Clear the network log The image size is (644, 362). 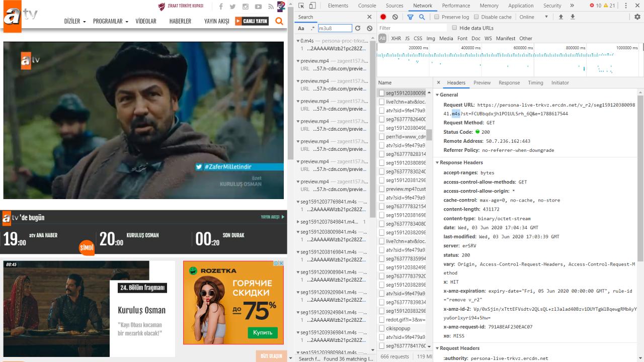(x=395, y=17)
